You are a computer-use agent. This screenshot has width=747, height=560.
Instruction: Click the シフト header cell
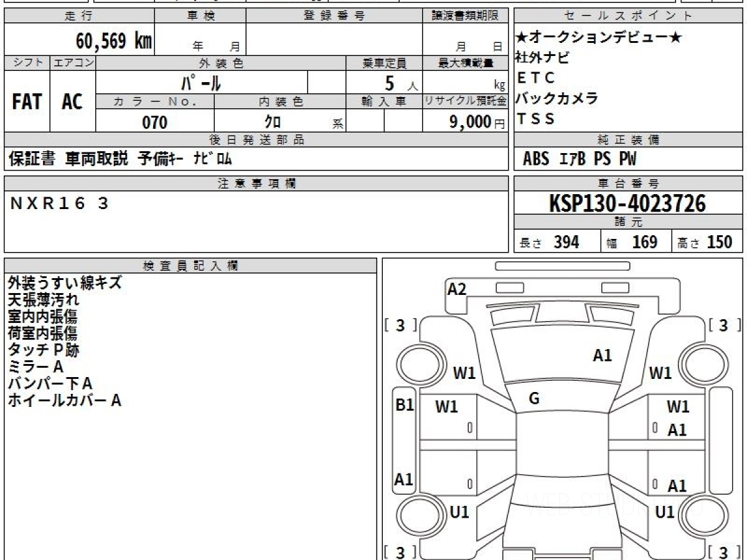click(27, 63)
